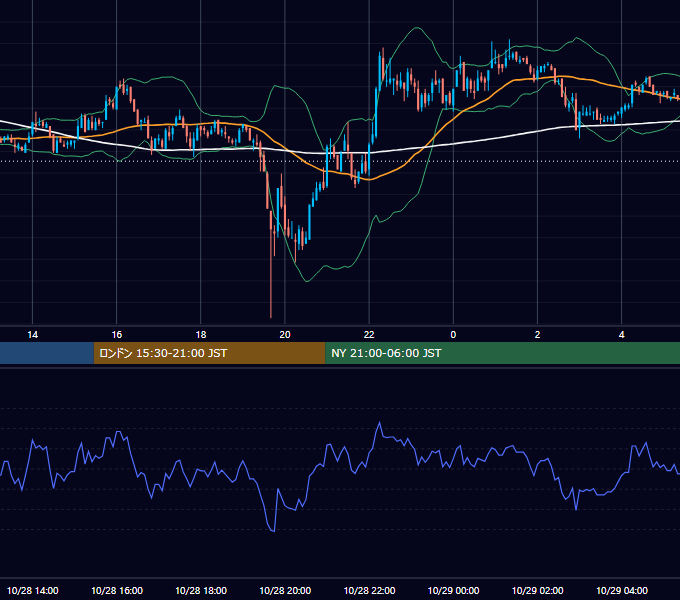Click the 10/29 04:00 date label
The height and width of the screenshot is (600, 680).
click(621, 590)
